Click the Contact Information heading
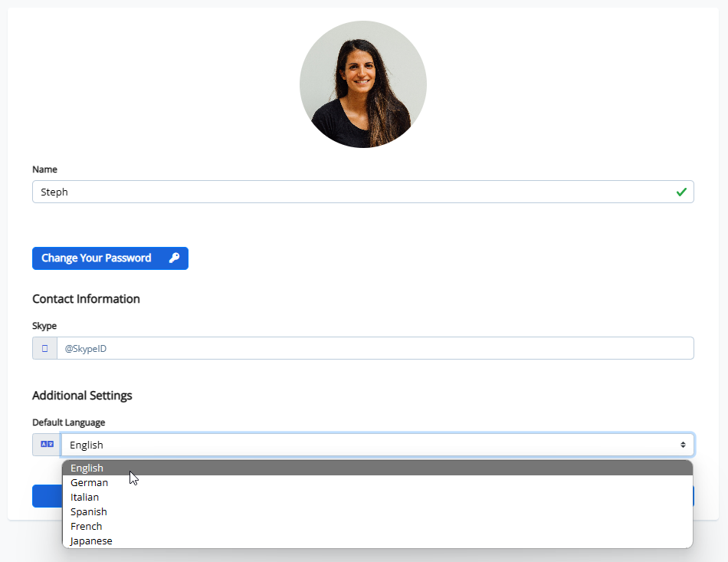Image resolution: width=728 pixels, height=562 pixels. coord(86,299)
